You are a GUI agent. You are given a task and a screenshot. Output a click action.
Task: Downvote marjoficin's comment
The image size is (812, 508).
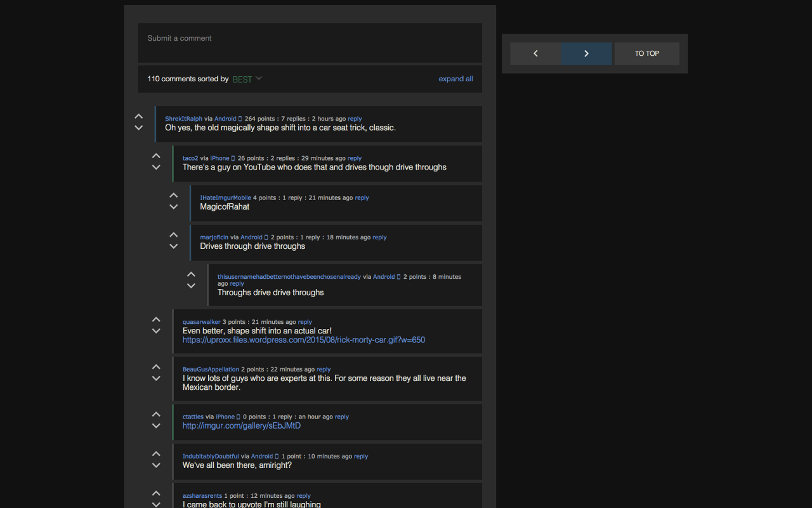coord(173,246)
